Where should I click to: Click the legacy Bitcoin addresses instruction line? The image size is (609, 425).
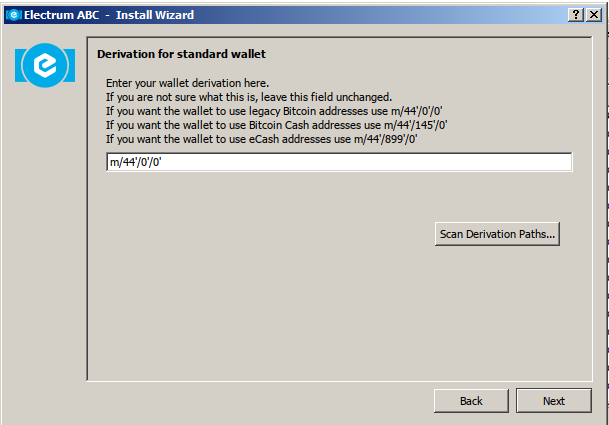[x=274, y=111]
